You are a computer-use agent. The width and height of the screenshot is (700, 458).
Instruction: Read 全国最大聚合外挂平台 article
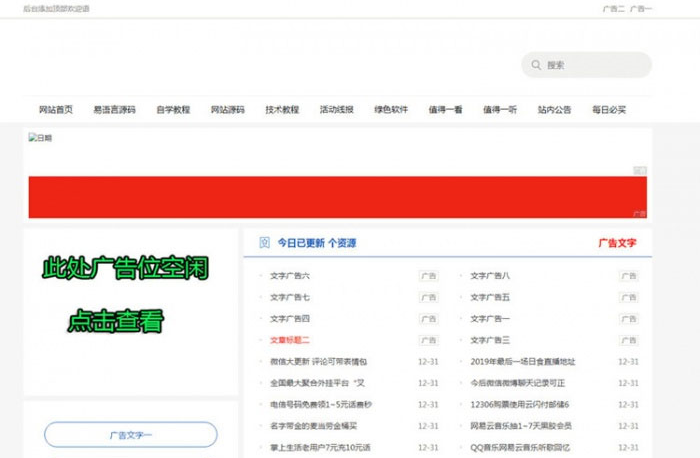coord(317,383)
